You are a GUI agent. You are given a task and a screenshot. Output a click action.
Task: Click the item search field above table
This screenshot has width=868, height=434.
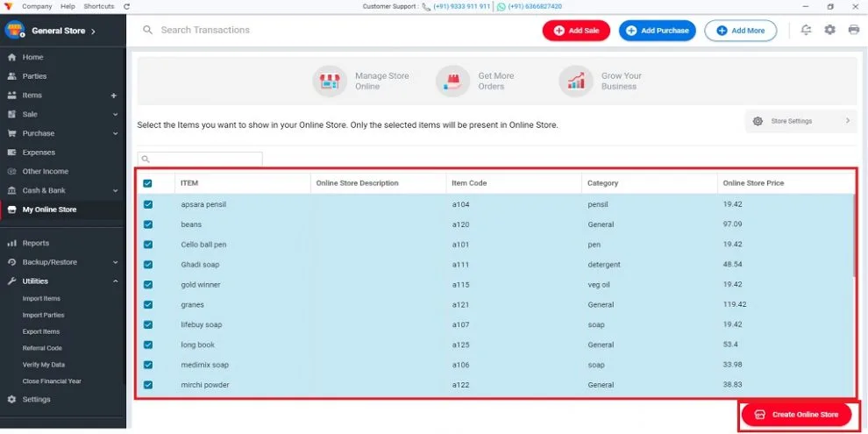(200, 159)
